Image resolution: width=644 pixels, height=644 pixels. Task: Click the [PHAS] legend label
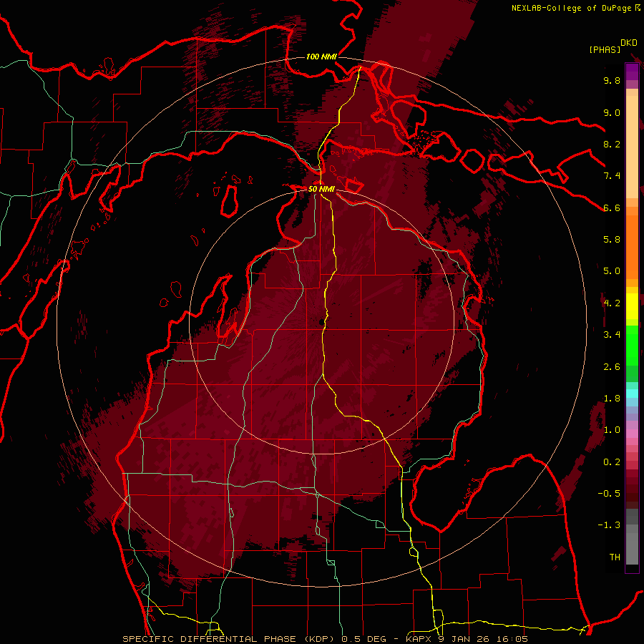click(x=605, y=50)
